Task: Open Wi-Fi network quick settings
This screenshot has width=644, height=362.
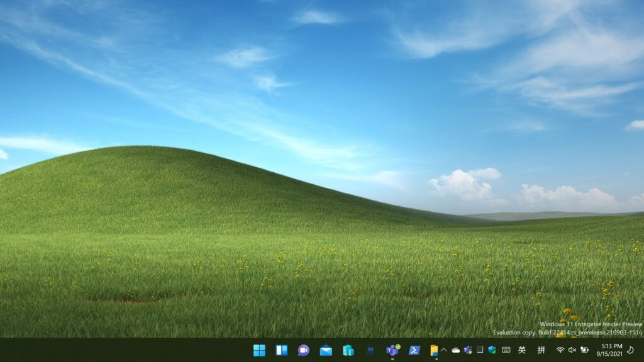Action: tap(560, 350)
